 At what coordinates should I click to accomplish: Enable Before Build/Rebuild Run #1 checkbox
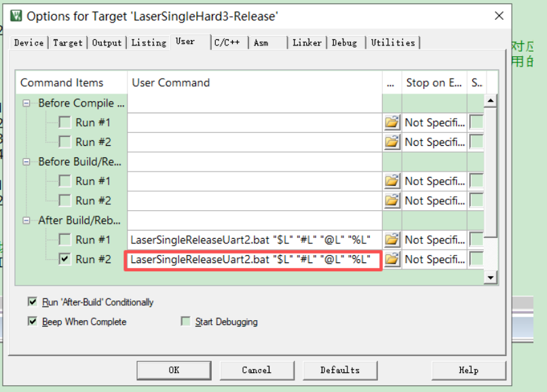click(65, 181)
